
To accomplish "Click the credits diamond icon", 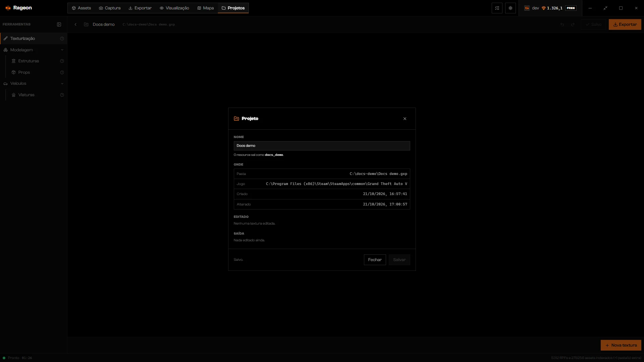I will pyautogui.click(x=544, y=8).
